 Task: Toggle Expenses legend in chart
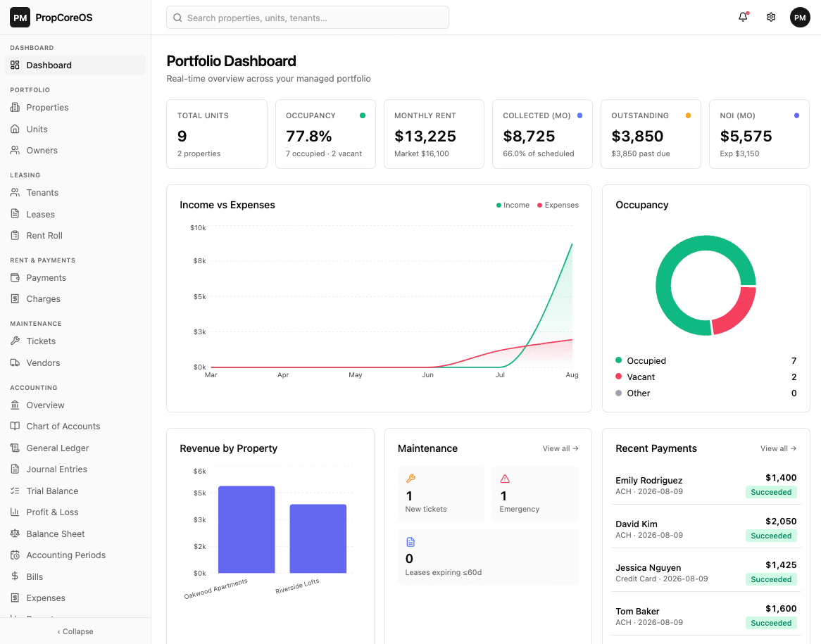(x=558, y=206)
